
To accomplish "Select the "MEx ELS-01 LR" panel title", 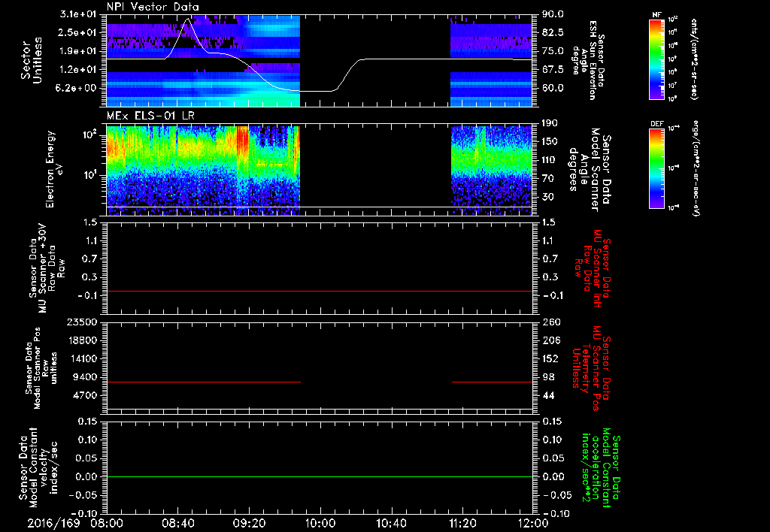I will 150,116.
